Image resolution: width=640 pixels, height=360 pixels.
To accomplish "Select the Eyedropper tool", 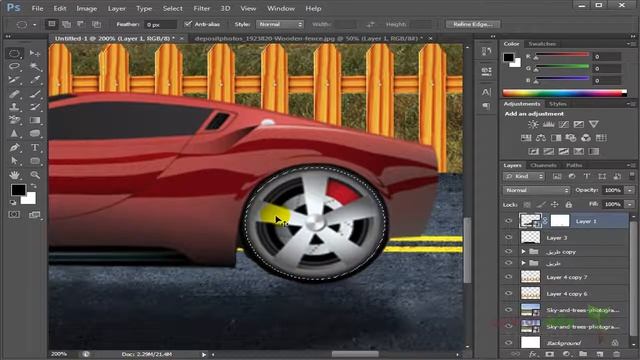I will coord(35,80).
